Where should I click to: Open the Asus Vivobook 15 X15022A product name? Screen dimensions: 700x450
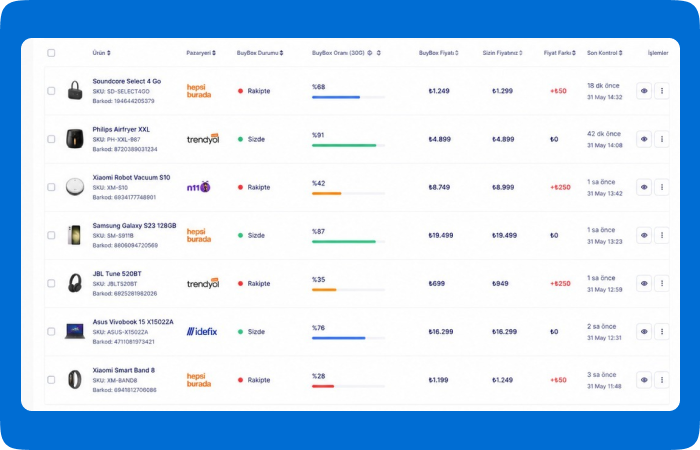[133, 322]
